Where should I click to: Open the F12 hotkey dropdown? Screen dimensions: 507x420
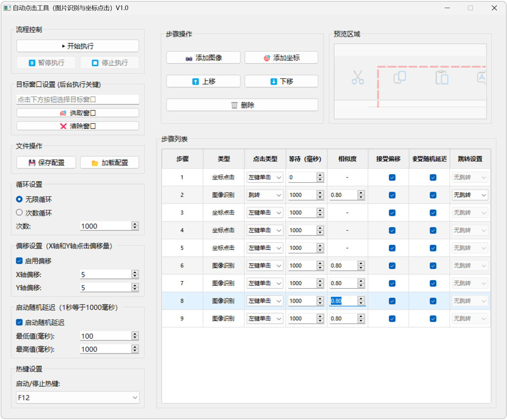[x=78, y=397]
